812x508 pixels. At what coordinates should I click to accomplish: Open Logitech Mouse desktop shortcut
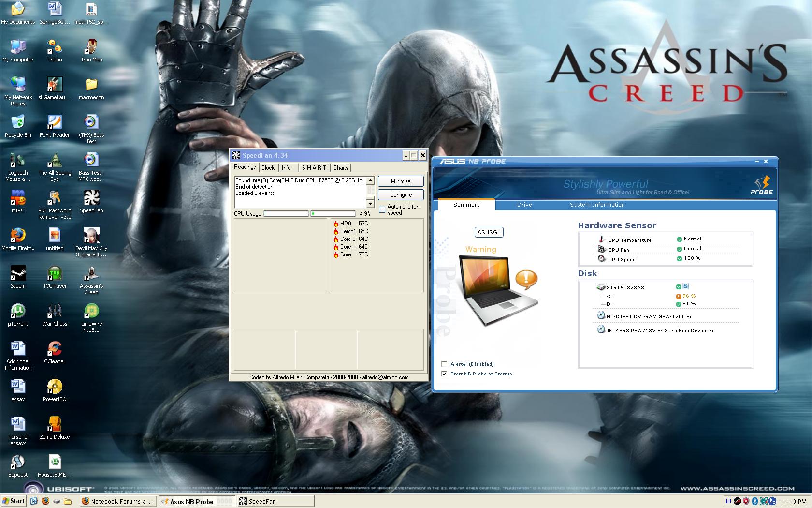[18, 167]
